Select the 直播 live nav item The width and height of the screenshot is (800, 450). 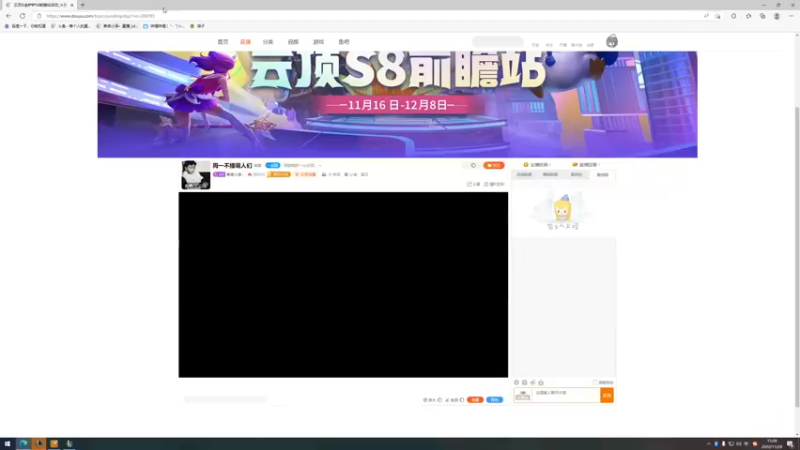[x=245, y=42]
